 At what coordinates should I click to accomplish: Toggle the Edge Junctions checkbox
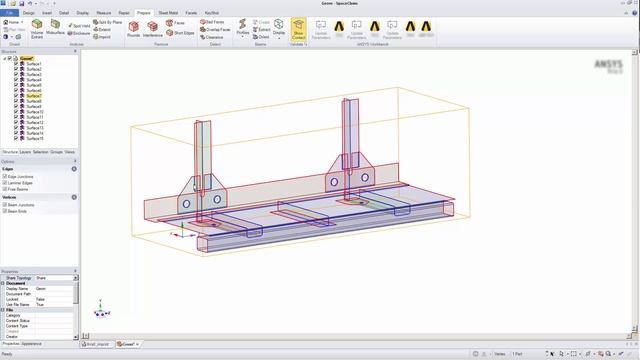click(x=5, y=176)
